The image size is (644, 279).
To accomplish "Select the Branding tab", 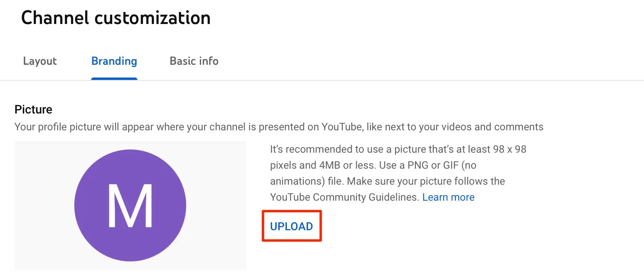I will click(114, 61).
